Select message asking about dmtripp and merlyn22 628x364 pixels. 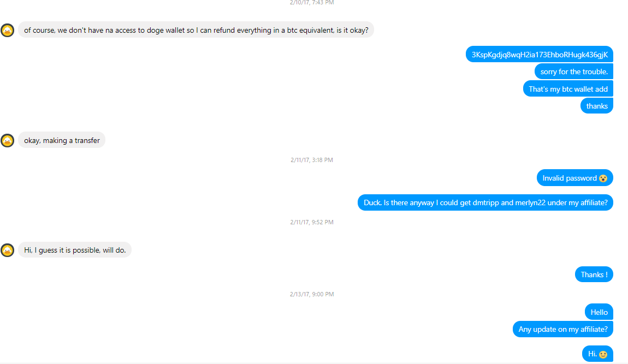pos(485,202)
